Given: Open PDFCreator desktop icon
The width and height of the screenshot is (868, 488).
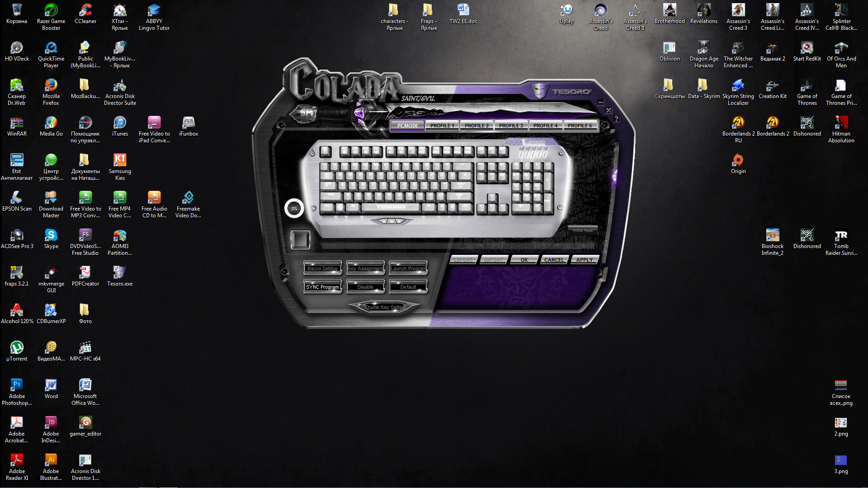Looking at the screenshot, I should coord(85,277).
